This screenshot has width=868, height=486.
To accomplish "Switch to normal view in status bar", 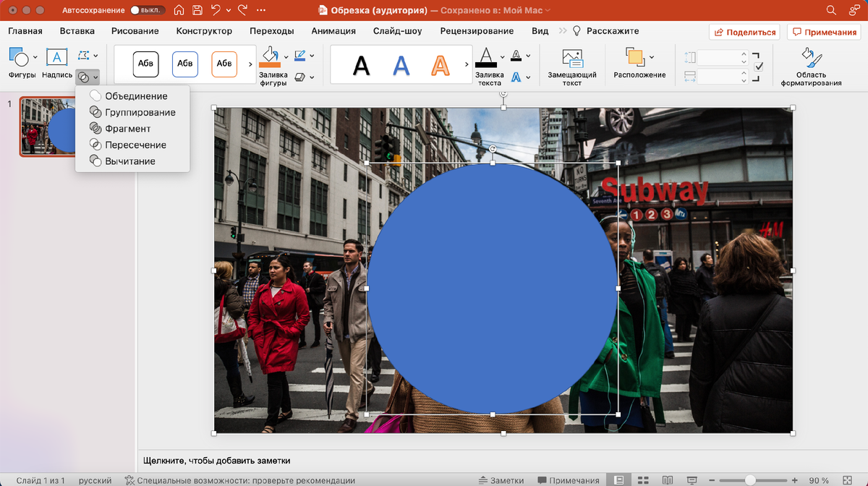I will tap(618, 480).
